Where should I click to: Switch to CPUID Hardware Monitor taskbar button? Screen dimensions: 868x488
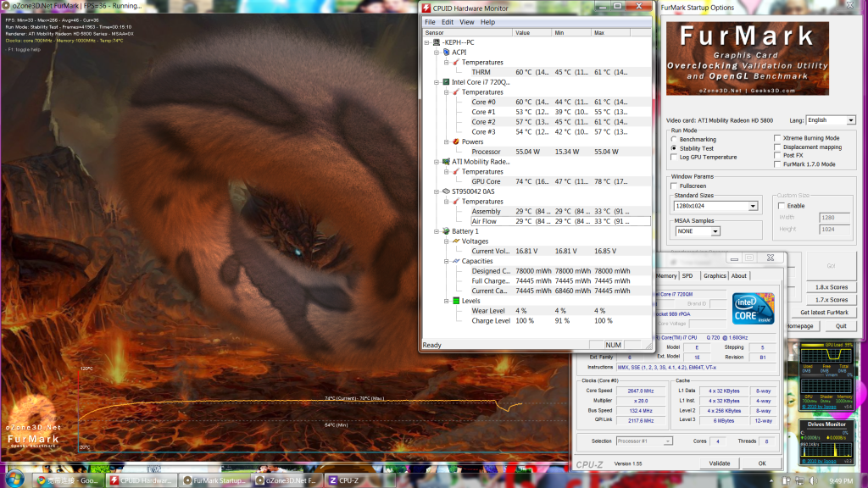click(x=142, y=480)
